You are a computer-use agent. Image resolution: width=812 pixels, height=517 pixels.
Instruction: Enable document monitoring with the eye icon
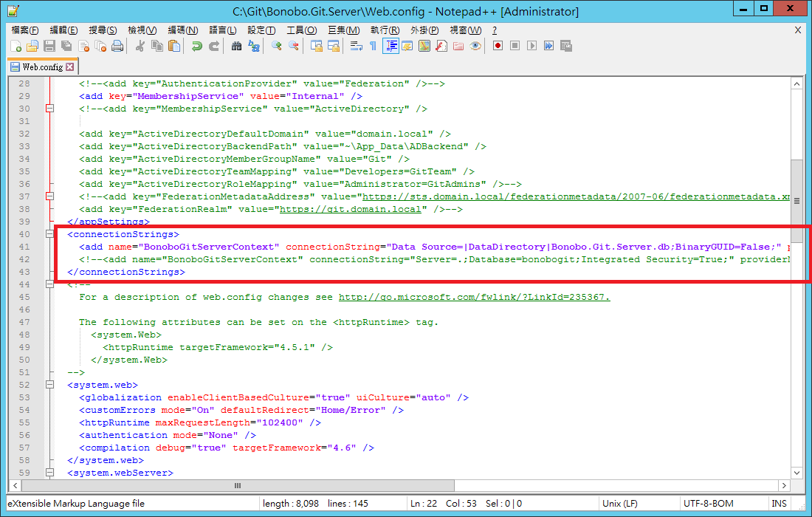[475, 46]
